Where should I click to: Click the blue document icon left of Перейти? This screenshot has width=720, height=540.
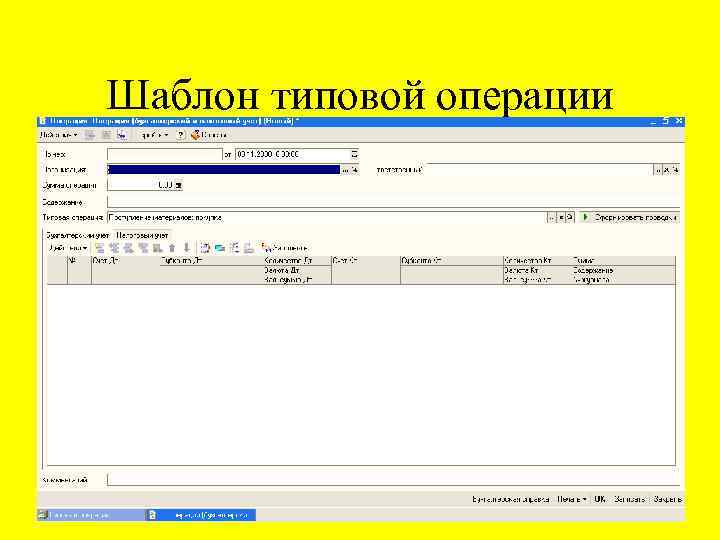[x=122, y=135]
